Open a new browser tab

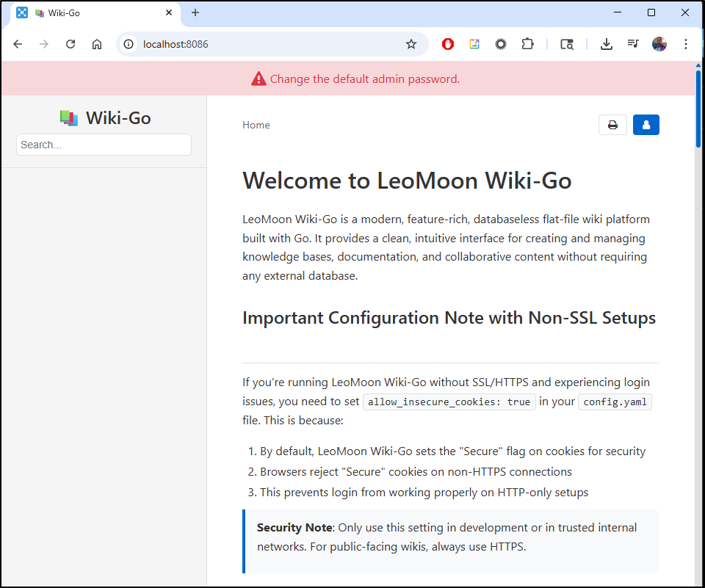[x=195, y=12]
